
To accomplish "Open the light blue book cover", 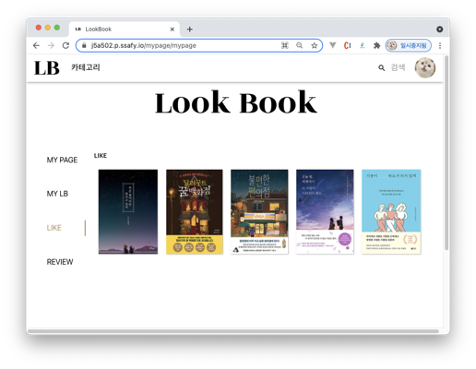I will click(x=391, y=212).
